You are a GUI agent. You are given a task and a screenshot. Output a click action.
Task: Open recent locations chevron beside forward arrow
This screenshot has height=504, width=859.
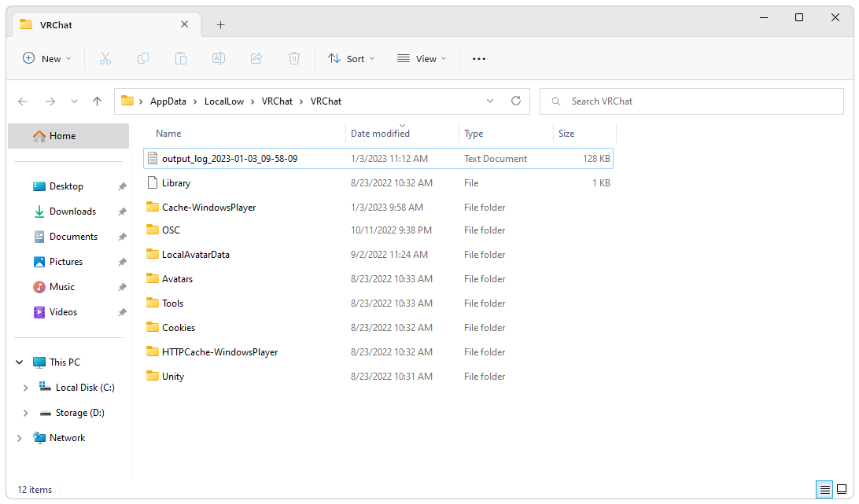pyautogui.click(x=74, y=101)
